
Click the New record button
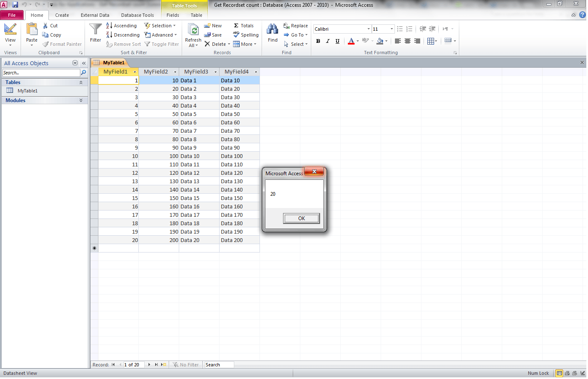click(x=213, y=25)
